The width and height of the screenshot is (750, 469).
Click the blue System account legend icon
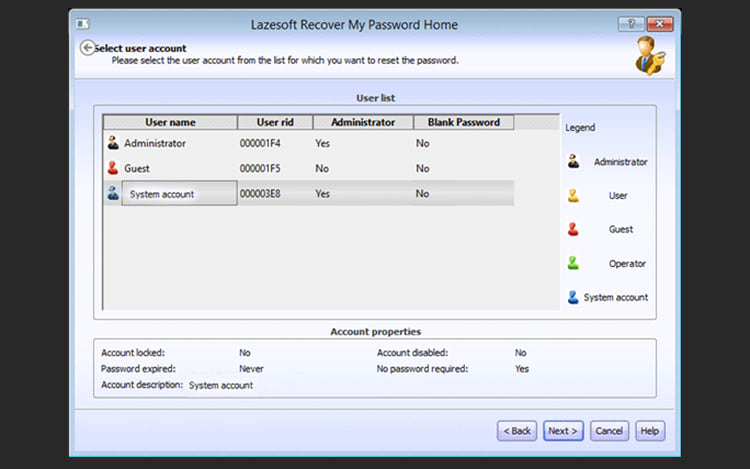573,297
